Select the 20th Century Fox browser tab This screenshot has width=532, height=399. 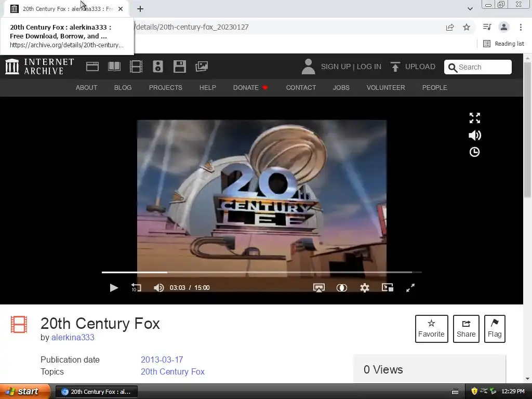pos(66,9)
